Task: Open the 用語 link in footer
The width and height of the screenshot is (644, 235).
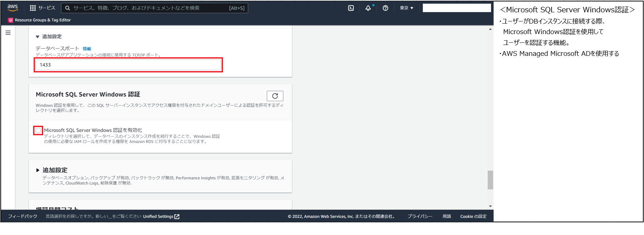Action: [447, 217]
